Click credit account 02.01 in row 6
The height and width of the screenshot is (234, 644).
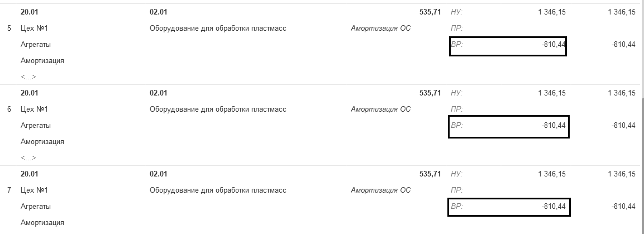tap(159, 93)
